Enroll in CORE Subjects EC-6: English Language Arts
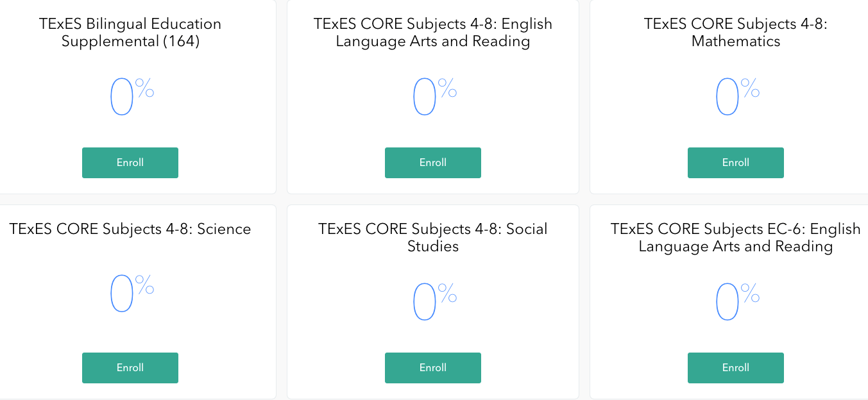Viewport: 868px width, 400px height. point(735,368)
